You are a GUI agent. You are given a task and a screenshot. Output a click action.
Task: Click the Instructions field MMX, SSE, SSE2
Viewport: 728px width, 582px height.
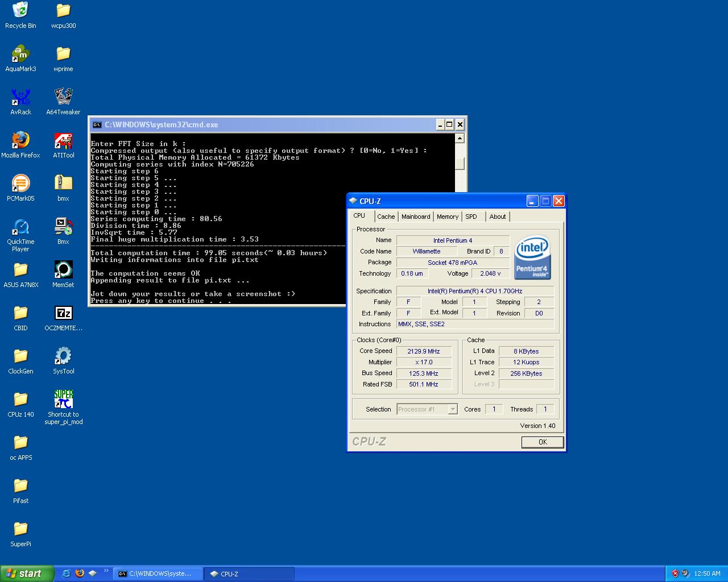[x=475, y=324]
